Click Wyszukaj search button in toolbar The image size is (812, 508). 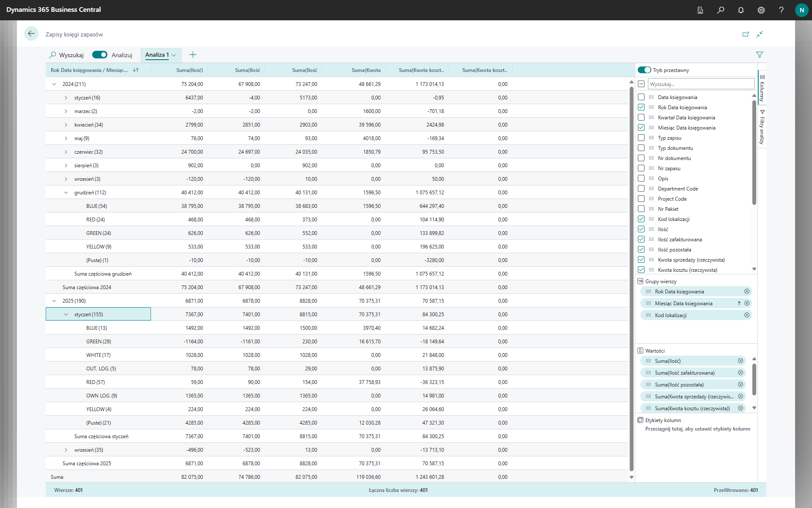(66, 55)
